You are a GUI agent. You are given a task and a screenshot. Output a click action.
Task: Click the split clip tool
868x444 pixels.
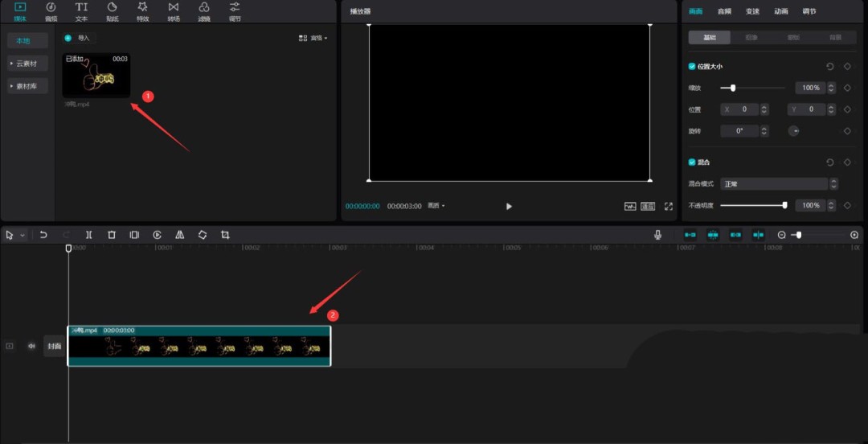88,235
